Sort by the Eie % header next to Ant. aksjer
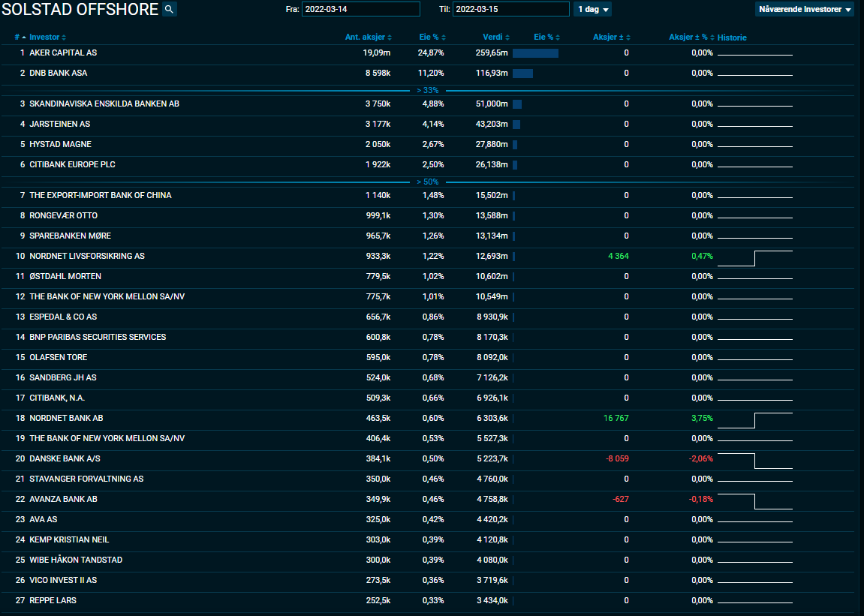The width and height of the screenshot is (864, 616). pos(432,37)
